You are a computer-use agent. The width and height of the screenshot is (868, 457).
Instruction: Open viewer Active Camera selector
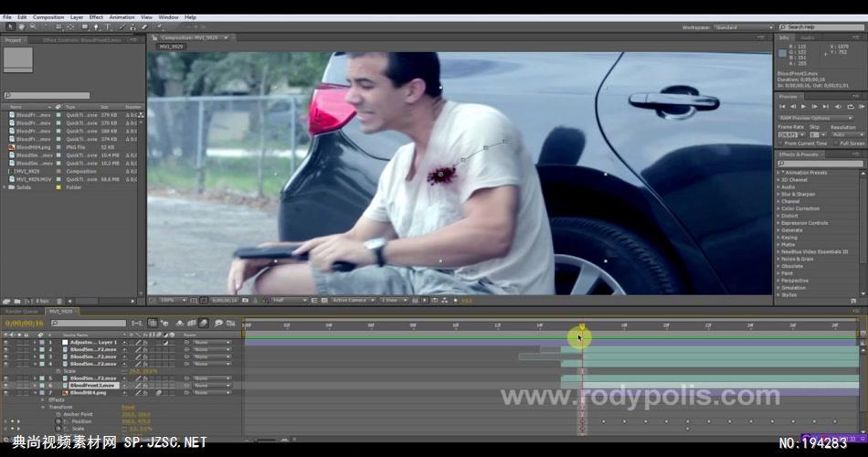(353, 300)
